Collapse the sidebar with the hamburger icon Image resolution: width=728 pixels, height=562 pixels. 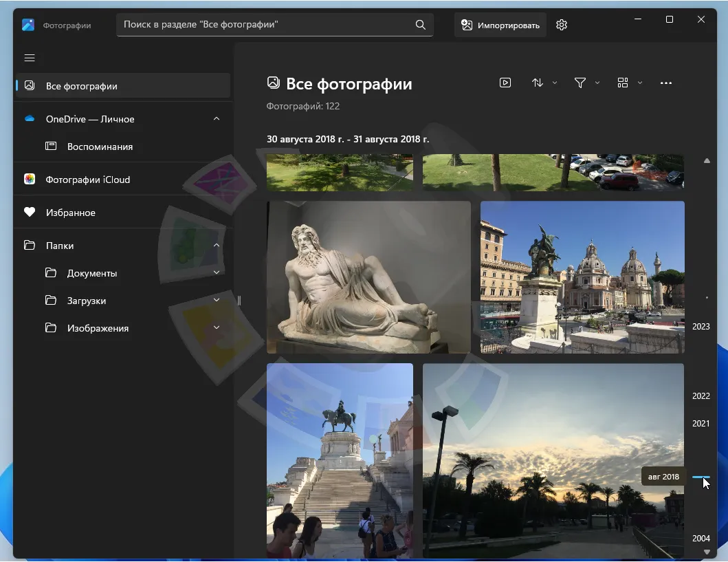[x=30, y=58]
